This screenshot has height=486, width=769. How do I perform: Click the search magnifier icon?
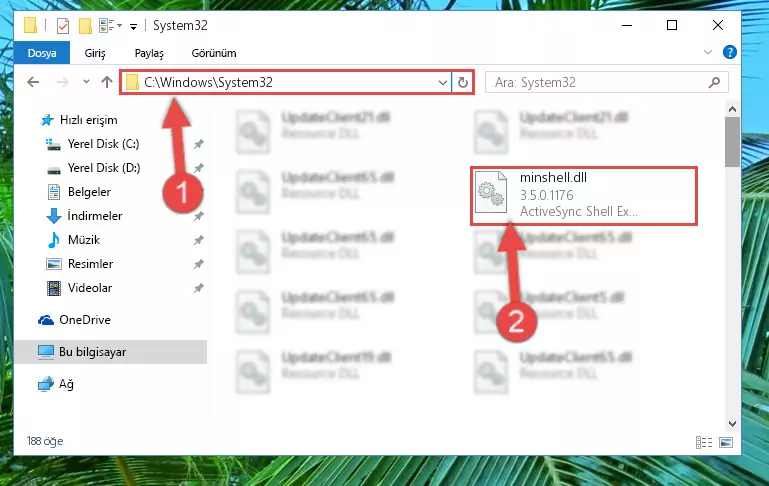point(715,82)
